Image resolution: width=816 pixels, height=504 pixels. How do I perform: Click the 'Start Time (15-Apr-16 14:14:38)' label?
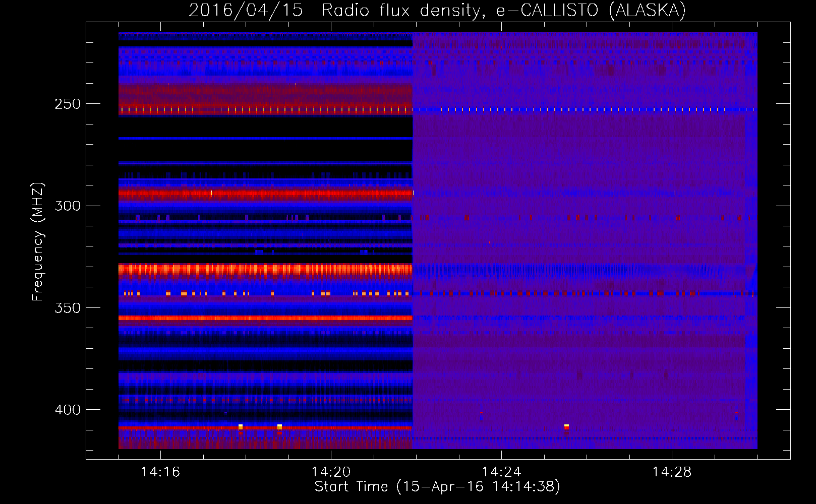tap(437, 487)
